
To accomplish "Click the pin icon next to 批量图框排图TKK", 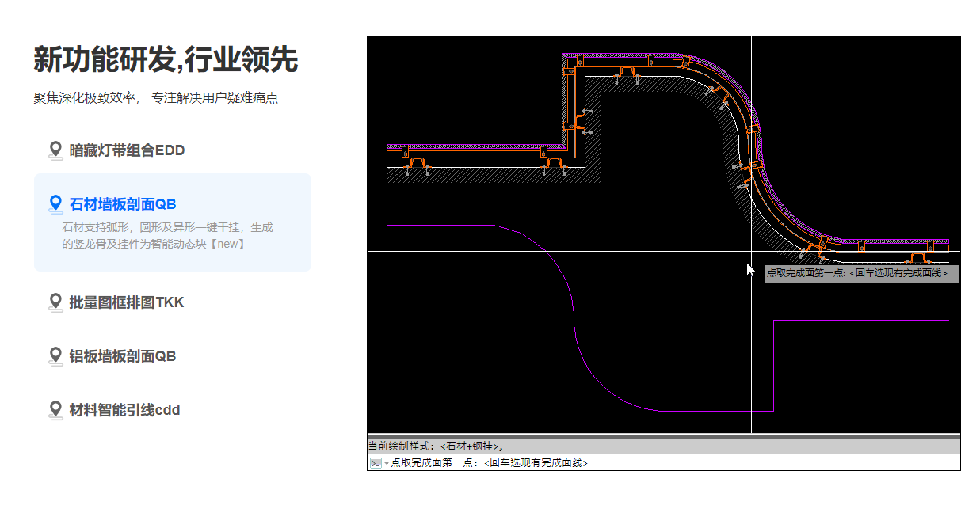I will (x=55, y=302).
